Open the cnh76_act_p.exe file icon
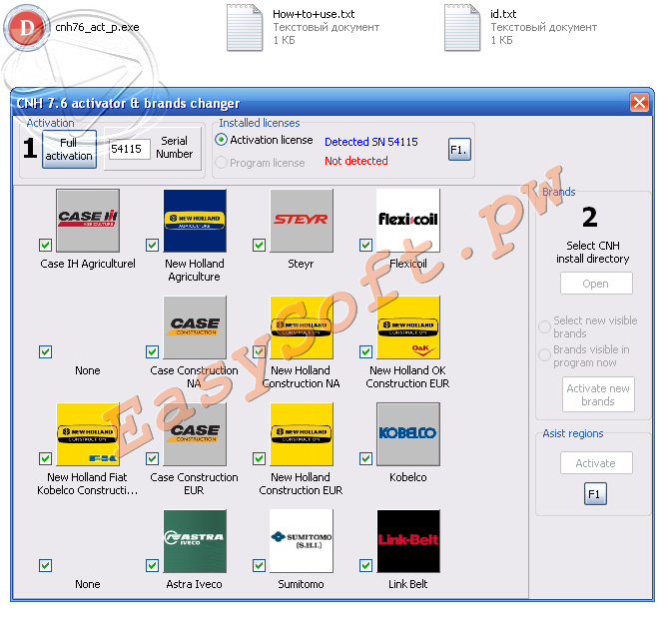672x628 pixels. pos(27,27)
